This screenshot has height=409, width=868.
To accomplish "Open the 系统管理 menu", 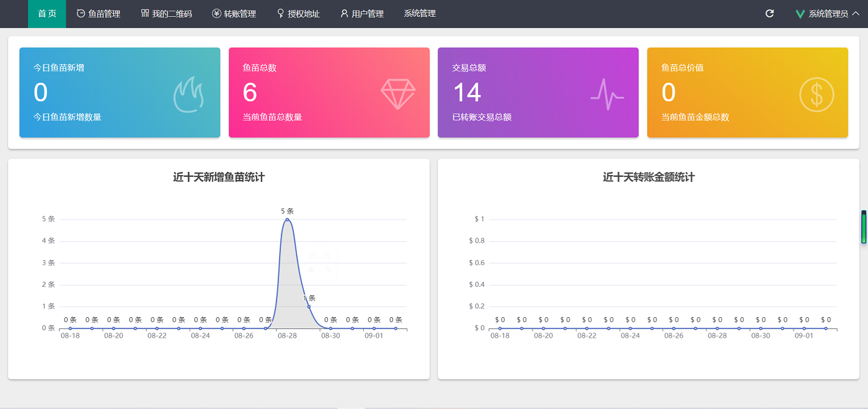I will 420,14.
